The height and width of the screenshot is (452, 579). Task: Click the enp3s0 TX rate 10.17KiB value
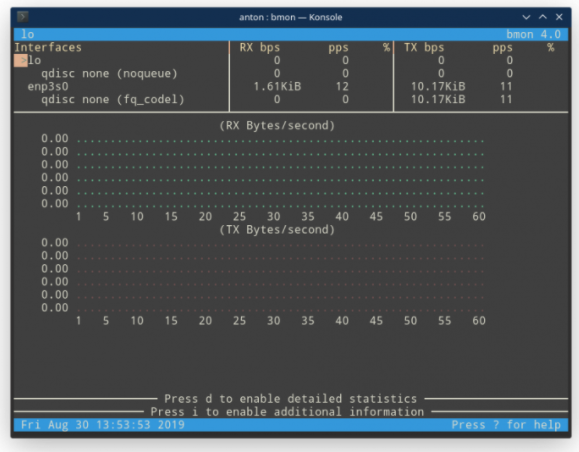(x=438, y=86)
